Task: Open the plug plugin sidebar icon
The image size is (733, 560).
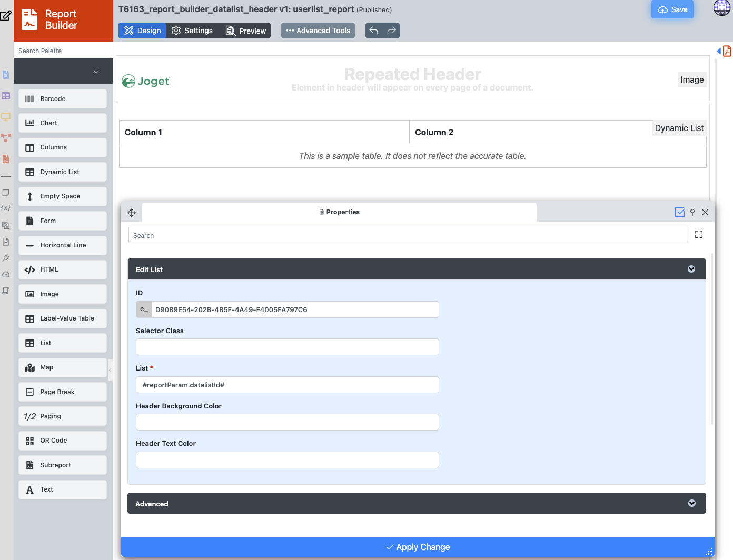Action: (x=6, y=258)
